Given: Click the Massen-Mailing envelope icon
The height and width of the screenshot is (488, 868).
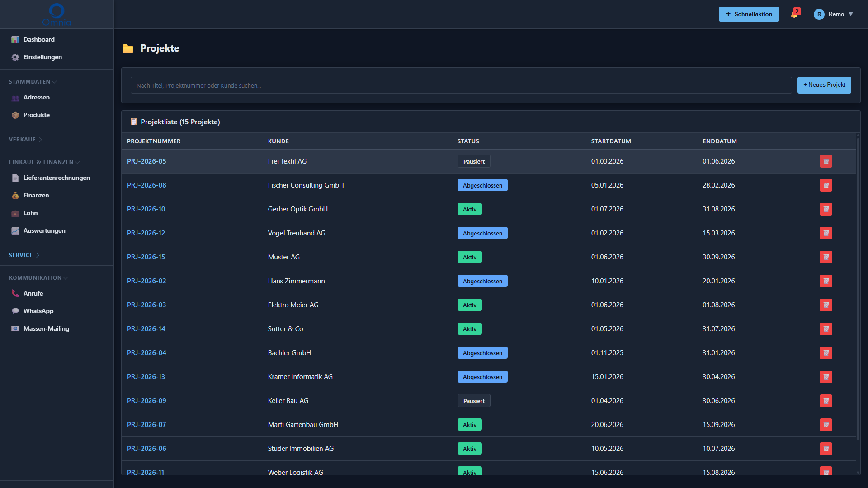Looking at the screenshot, I should 15,329.
